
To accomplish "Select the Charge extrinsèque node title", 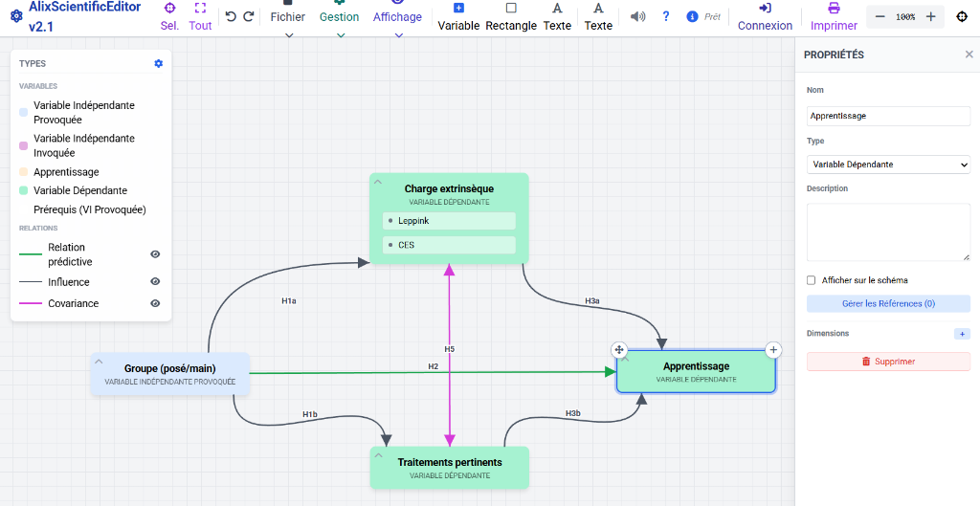I will [x=449, y=188].
